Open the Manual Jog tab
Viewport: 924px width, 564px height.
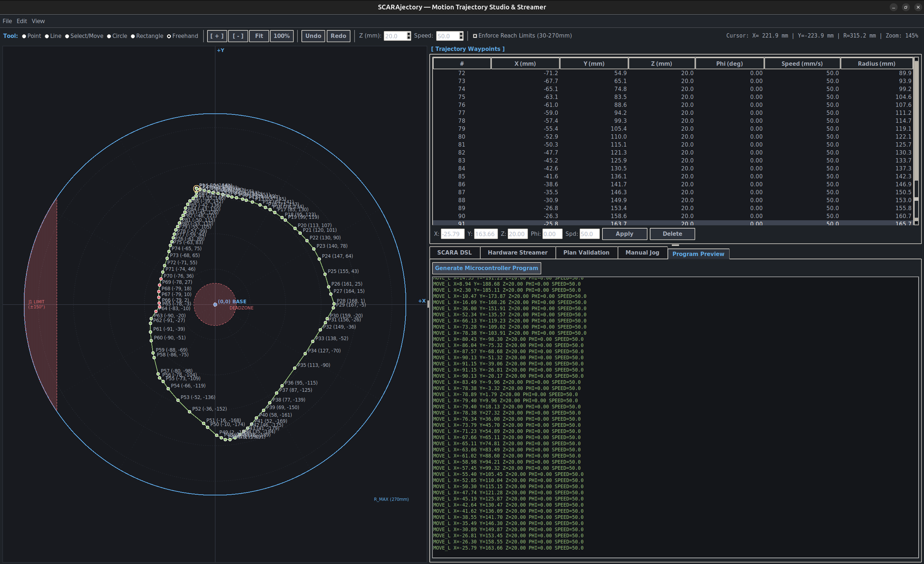click(x=642, y=253)
